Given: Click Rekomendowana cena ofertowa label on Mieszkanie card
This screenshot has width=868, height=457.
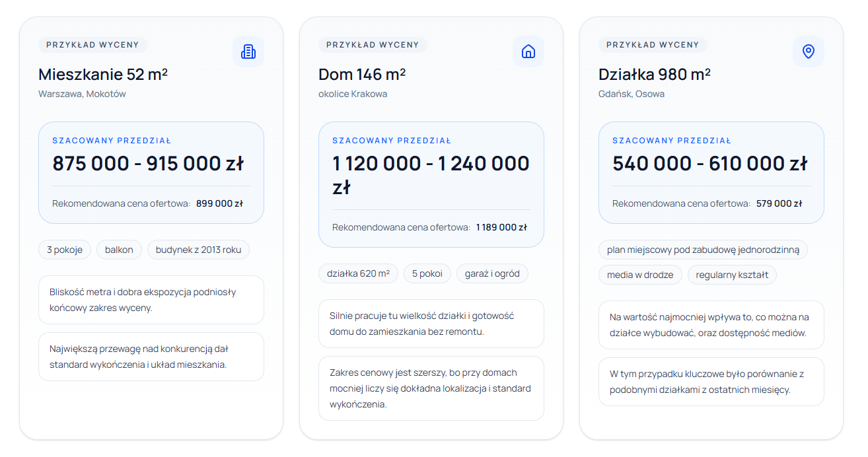Looking at the screenshot, I should [x=122, y=203].
